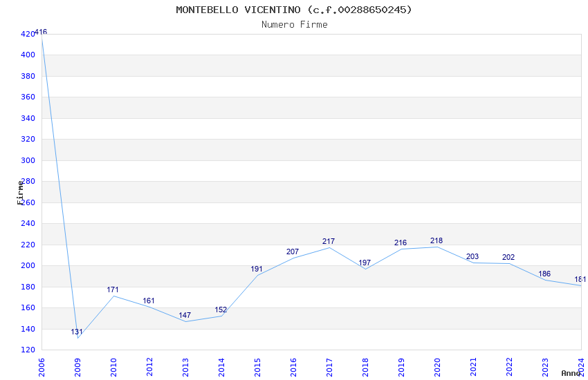This screenshot has width=588, height=380.
Task: Click y-axis tick 220
Action: pyautogui.click(x=28, y=245)
